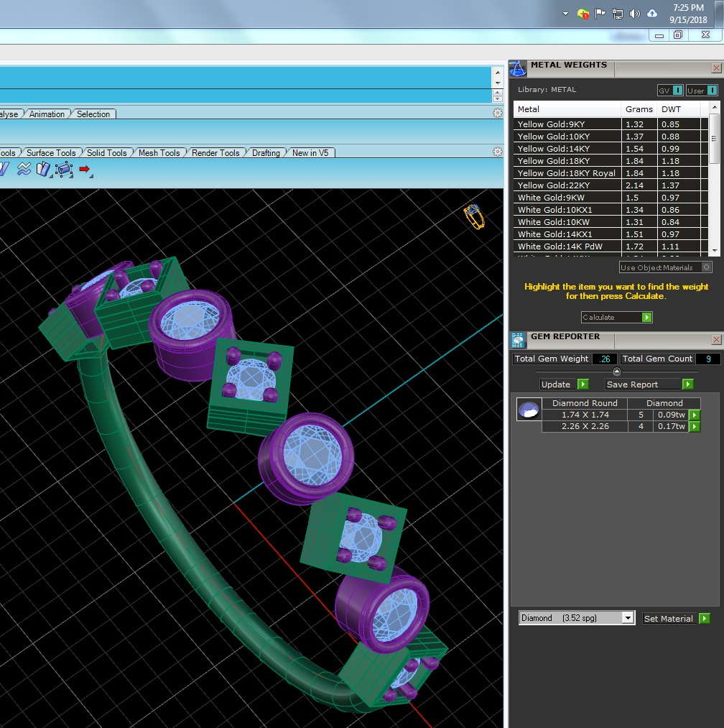The image size is (724, 728).
Task: Click the metal list scrollbar thumb
Action: coord(715,138)
